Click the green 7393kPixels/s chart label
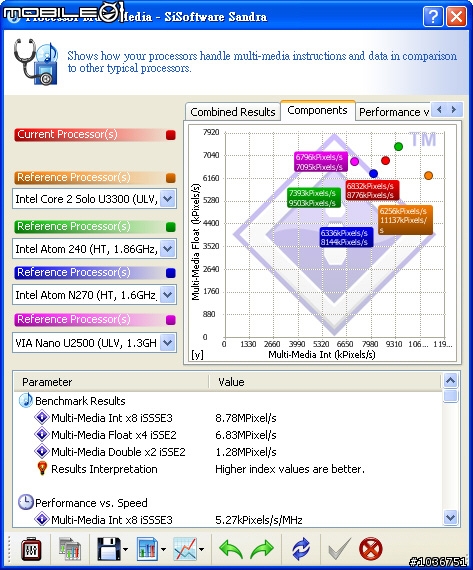The width and height of the screenshot is (473, 570). (x=313, y=198)
